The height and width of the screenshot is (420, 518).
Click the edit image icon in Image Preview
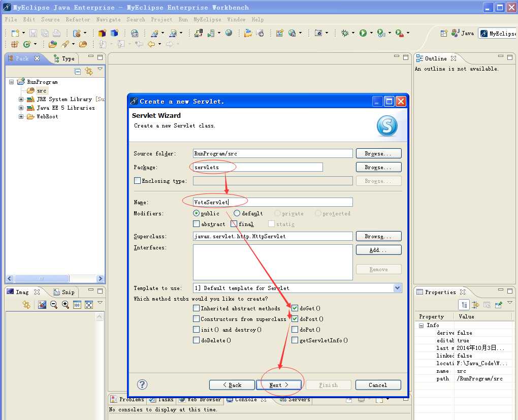click(x=42, y=305)
